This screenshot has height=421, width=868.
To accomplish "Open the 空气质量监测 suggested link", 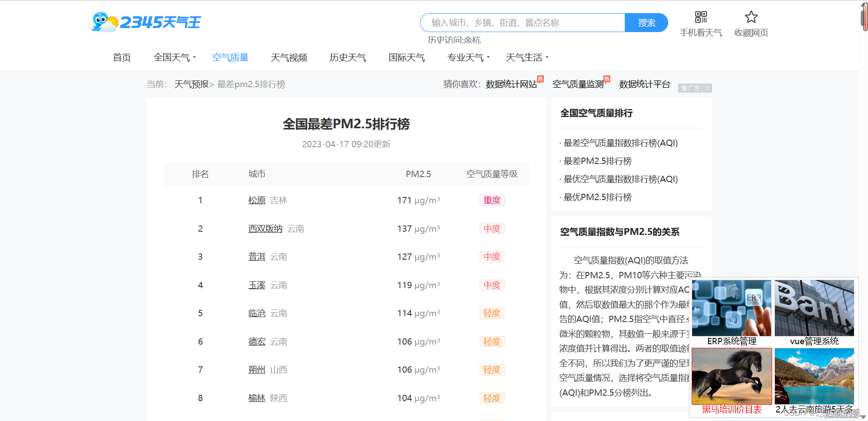I will (578, 84).
